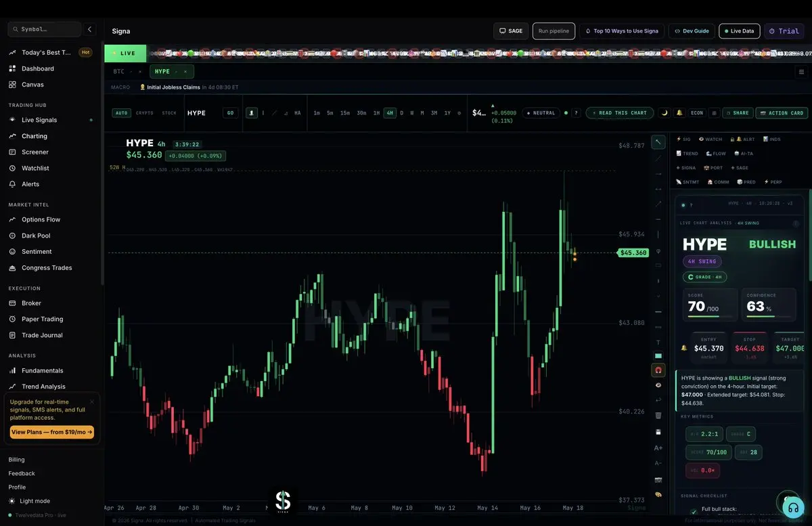Screen dimensions: 812x526
Task: Select candlestick chart type icon
Action: (251, 113)
